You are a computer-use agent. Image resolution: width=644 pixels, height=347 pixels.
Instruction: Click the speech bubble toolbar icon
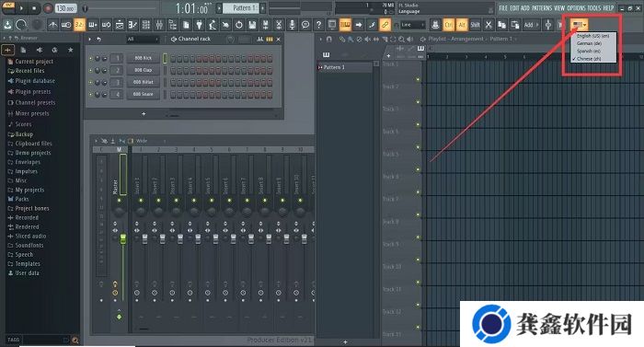[305, 25]
